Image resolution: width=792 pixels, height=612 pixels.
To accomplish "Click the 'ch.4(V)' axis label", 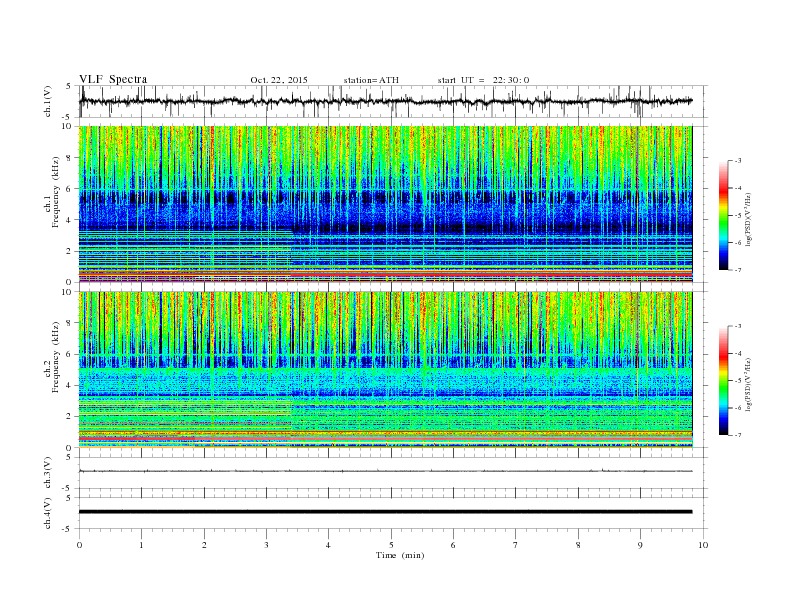I will pos(48,513).
